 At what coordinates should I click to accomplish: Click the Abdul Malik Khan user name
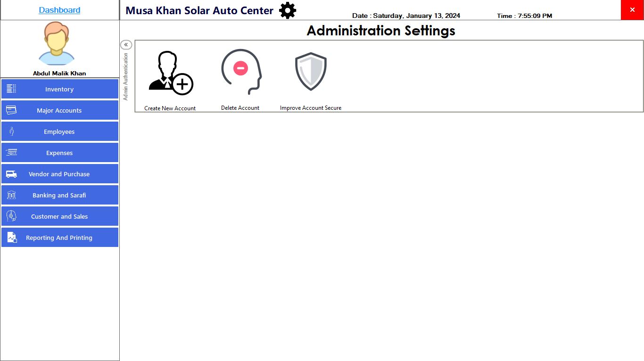(x=59, y=73)
